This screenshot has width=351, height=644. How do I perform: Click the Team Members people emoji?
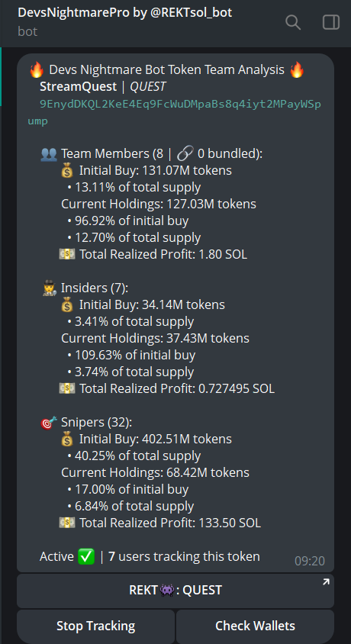coord(49,154)
